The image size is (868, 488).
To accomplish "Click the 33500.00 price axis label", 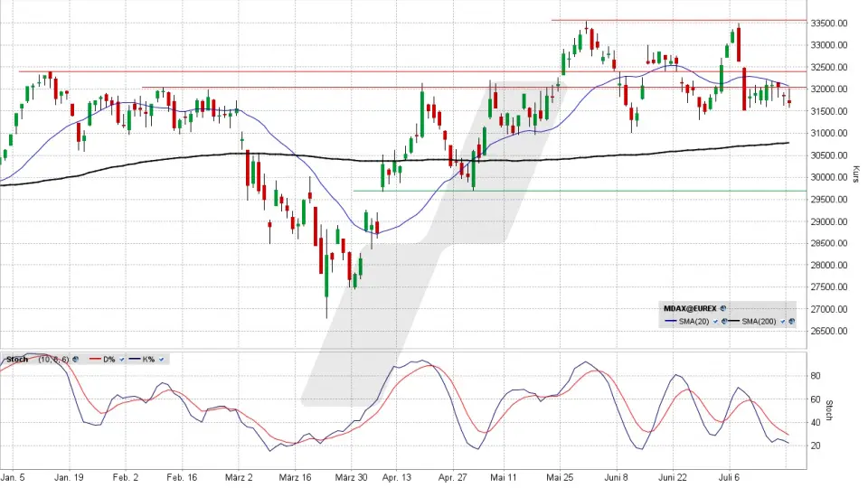I will coord(829,23).
